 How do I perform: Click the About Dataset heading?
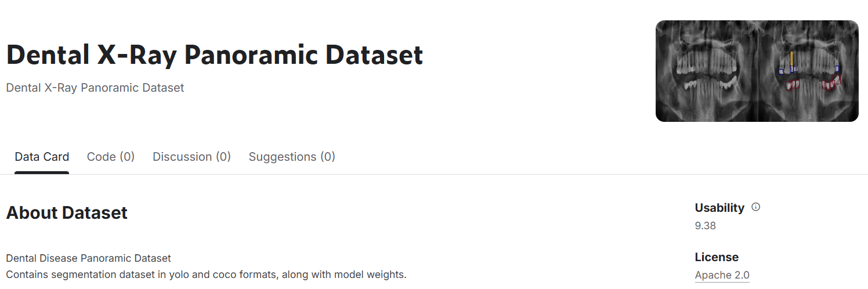click(x=67, y=212)
